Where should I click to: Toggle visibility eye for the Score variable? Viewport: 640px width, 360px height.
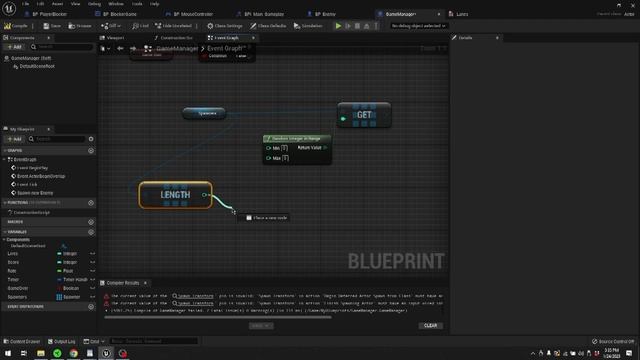[92, 262]
